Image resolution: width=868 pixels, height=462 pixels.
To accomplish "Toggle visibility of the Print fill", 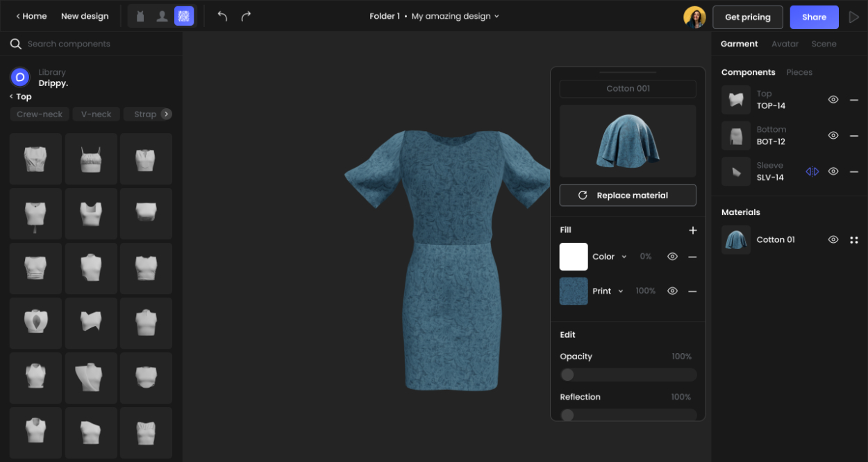I will [x=672, y=291].
